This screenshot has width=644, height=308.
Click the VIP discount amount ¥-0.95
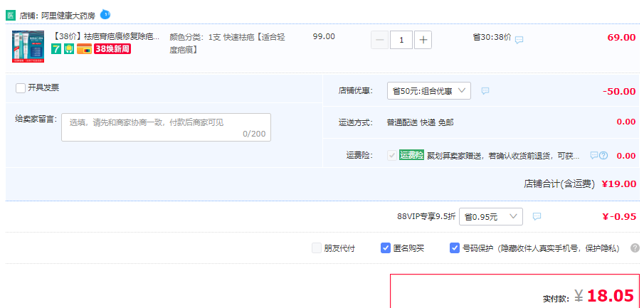click(x=619, y=216)
